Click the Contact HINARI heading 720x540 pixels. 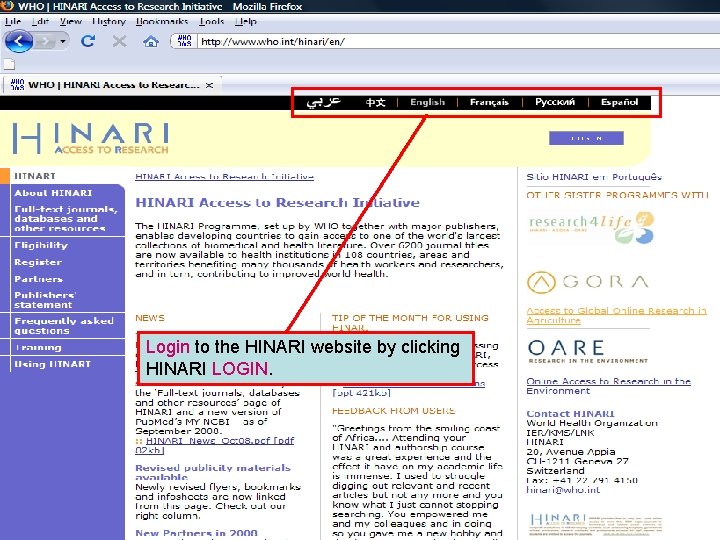570,413
